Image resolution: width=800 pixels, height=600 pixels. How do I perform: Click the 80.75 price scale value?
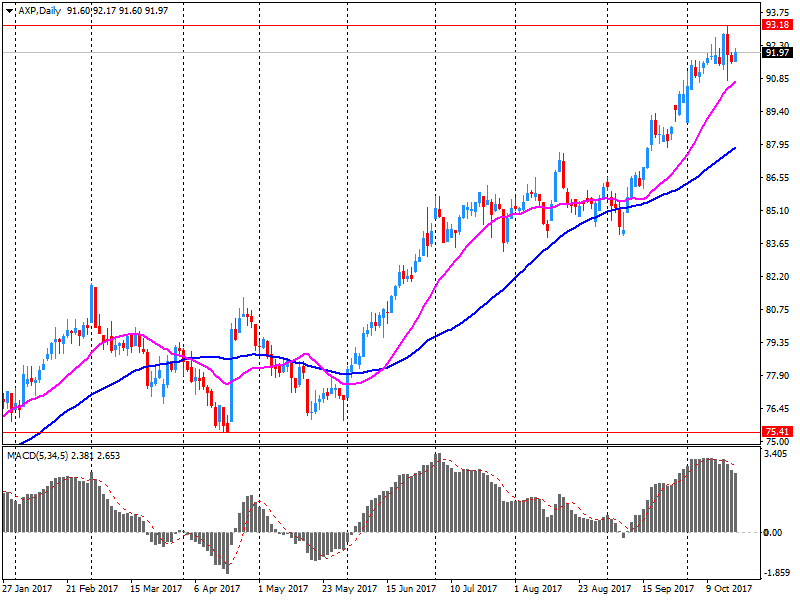tap(778, 310)
